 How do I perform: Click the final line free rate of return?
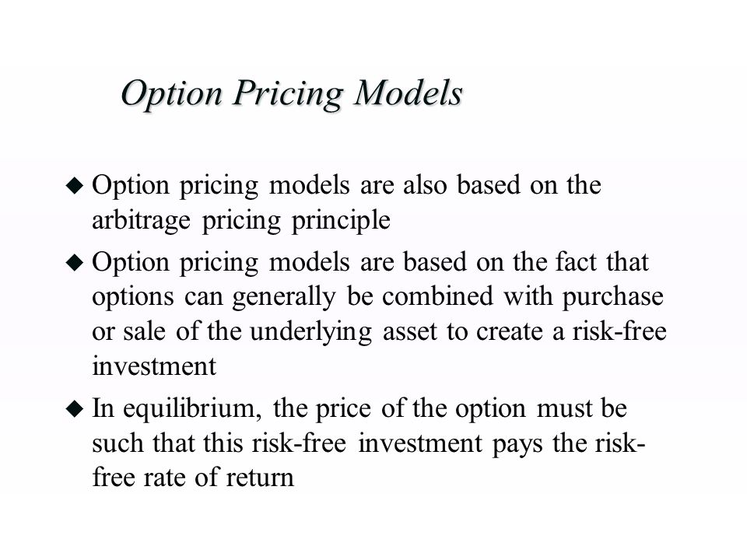[193, 477]
